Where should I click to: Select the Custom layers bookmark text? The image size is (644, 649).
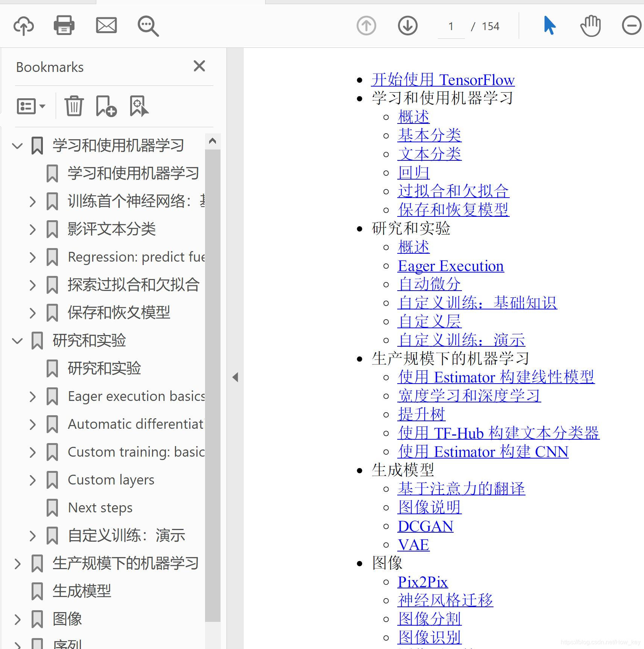tap(111, 480)
